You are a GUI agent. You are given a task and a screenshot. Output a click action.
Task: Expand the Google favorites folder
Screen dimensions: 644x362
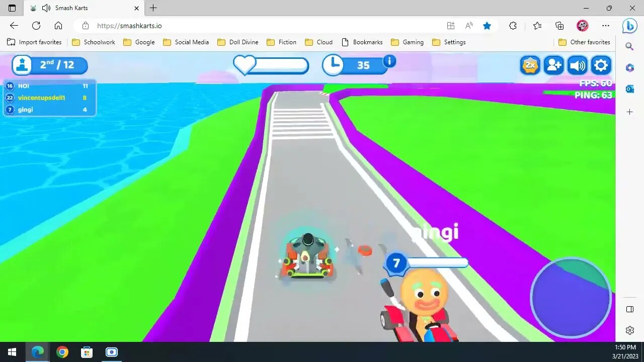[x=139, y=42]
